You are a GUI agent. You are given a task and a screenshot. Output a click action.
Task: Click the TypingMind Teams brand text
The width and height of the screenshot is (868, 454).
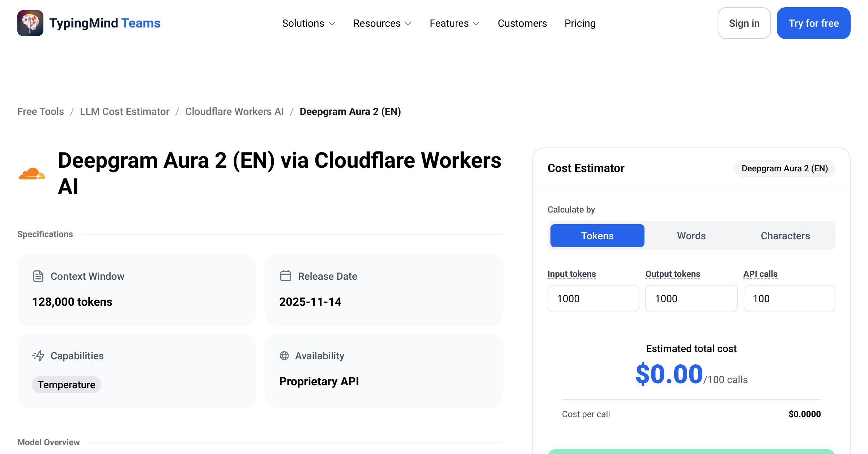pyautogui.click(x=105, y=23)
